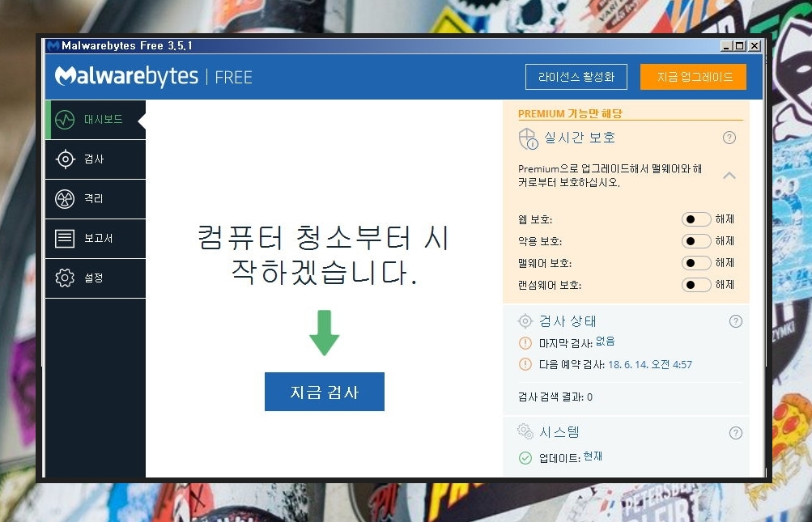Toggle the 멜웨어 보호 switch

pyautogui.click(x=696, y=262)
